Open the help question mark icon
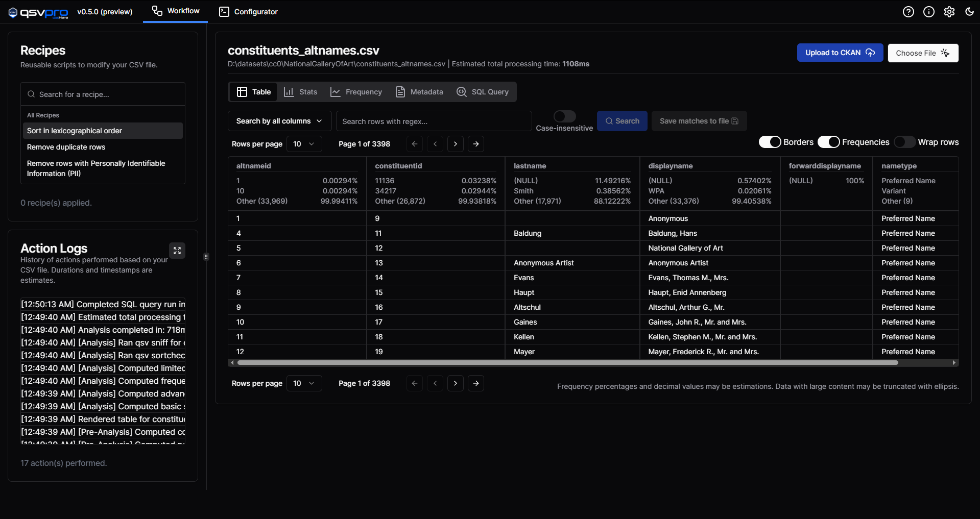The height and width of the screenshot is (519, 980). [x=908, y=12]
